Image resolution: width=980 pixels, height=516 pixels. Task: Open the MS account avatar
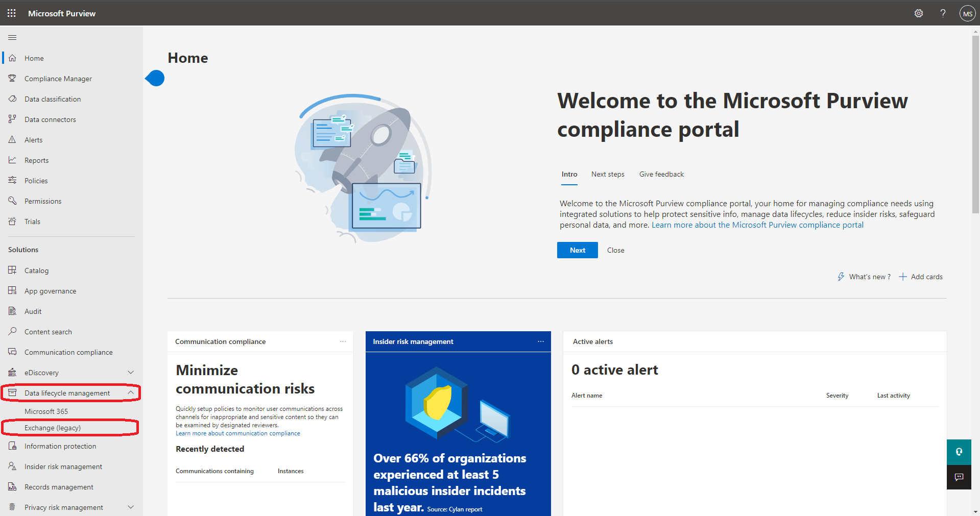(x=967, y=14)
